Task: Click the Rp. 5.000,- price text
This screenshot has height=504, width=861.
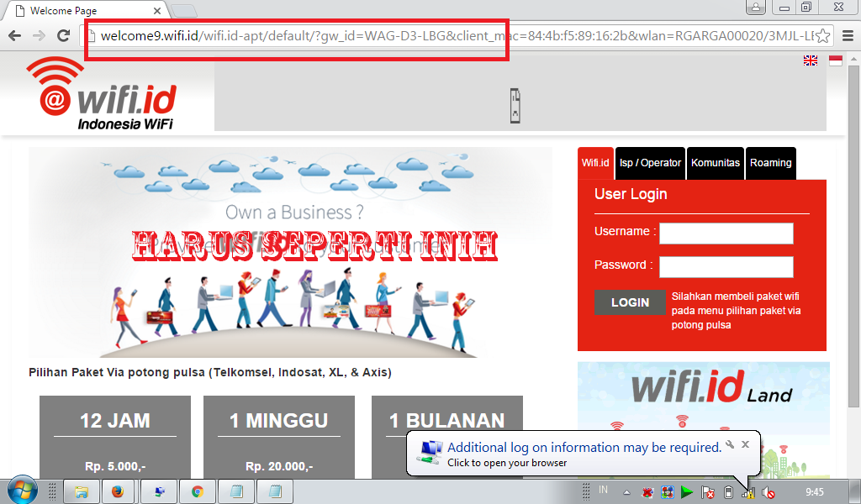Action: [x=114, y=466]
